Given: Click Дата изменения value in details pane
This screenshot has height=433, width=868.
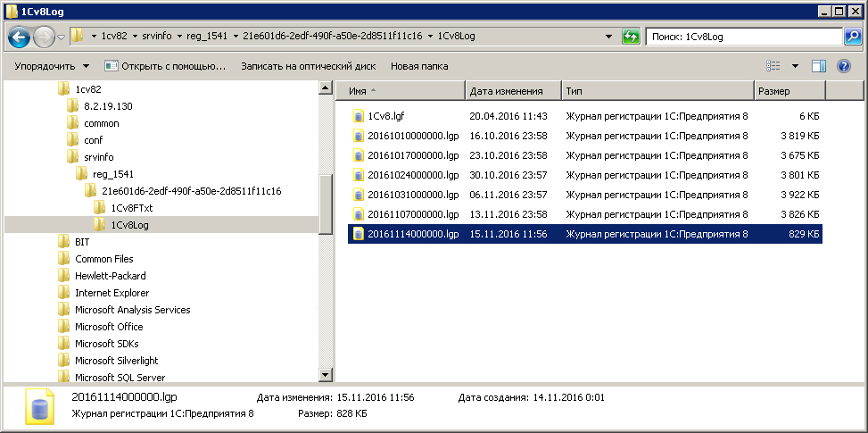Looking at the screenshot, I should 375,397.
